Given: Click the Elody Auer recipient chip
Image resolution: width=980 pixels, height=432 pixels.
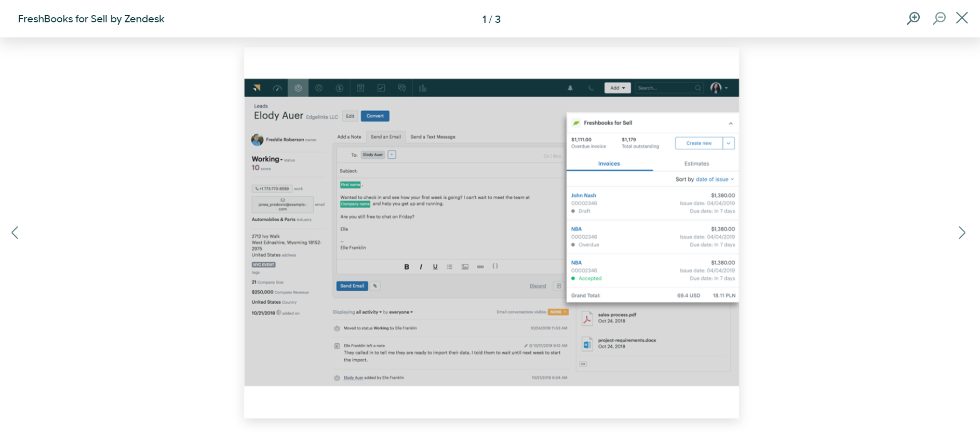Looking at the screenshot, I should tap(373, 155).
